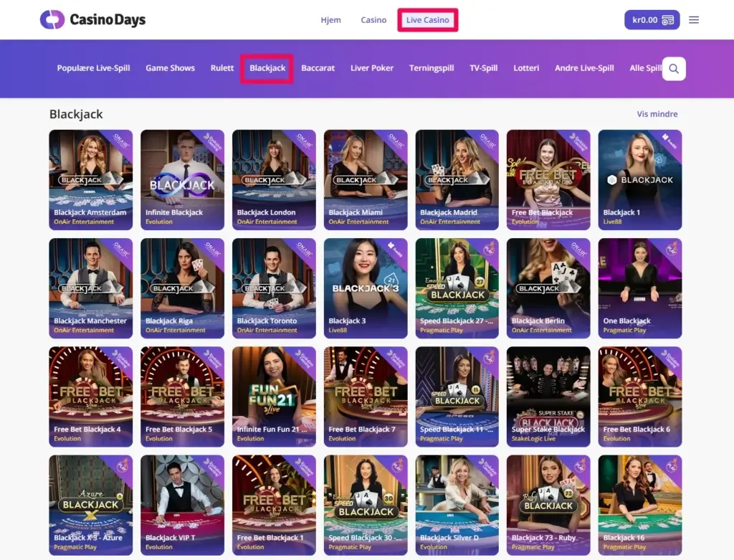
Task: Open Free Bet Blackjack 5
Action: point(182,397)
